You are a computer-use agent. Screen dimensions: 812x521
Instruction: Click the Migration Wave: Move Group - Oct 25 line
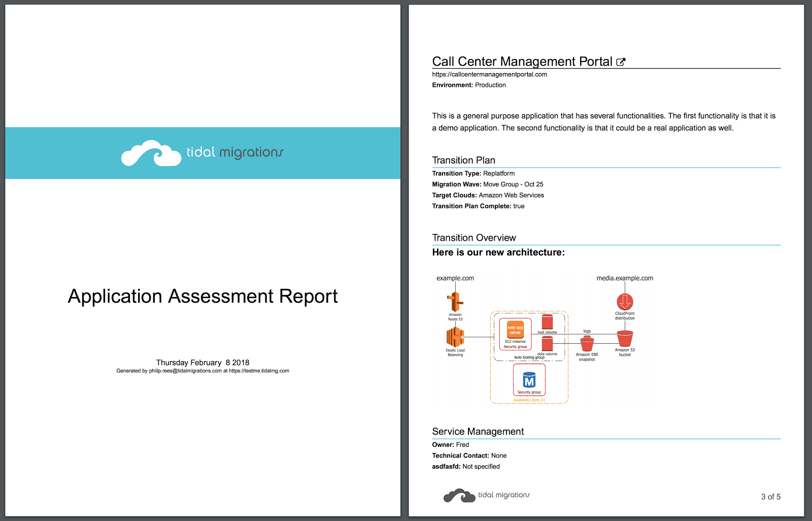coord(488,184)
